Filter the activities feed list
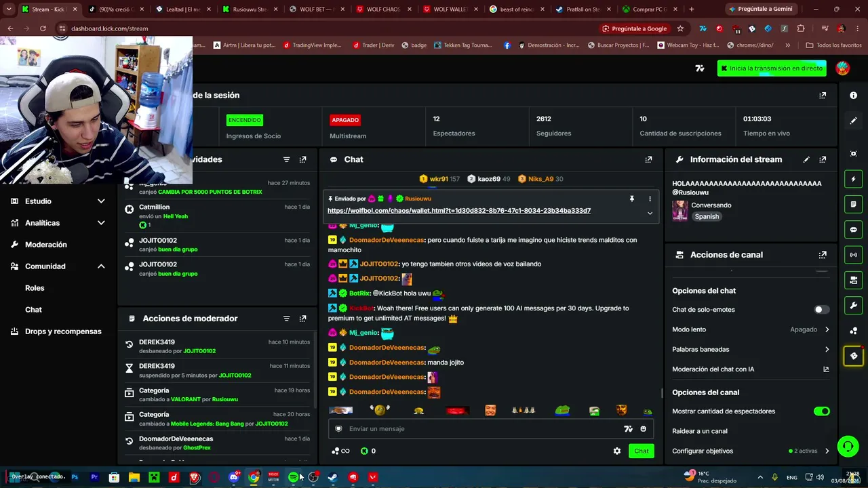 pyautogui.click(x=286, y=159)
